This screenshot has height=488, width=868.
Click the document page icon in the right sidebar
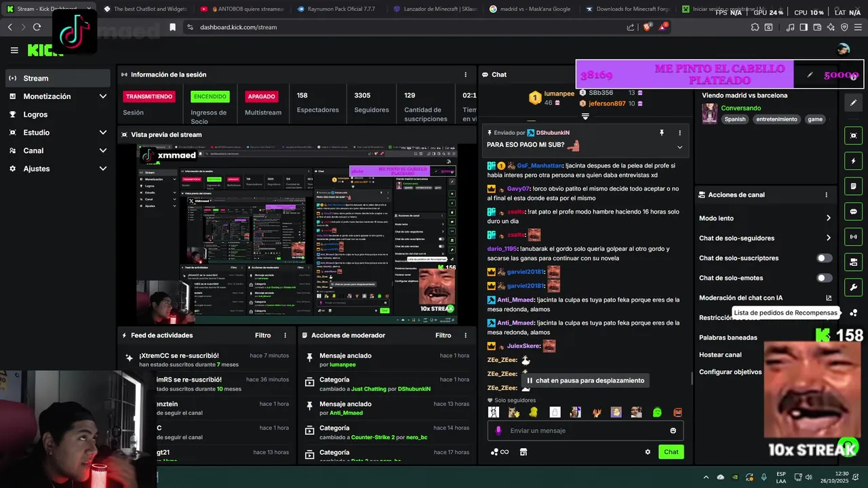853,186
